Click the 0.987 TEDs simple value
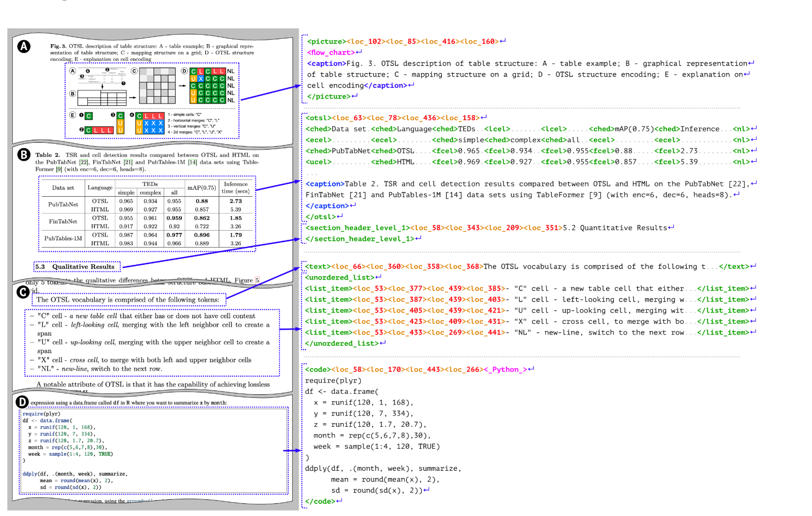 126,235
